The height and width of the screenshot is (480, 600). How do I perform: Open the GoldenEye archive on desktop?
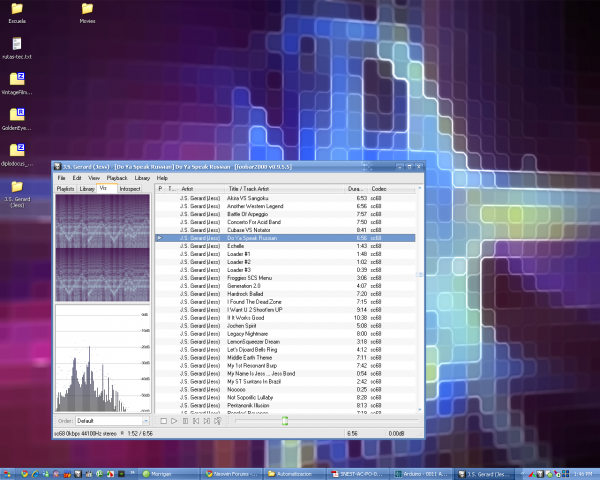coord(17,119)
